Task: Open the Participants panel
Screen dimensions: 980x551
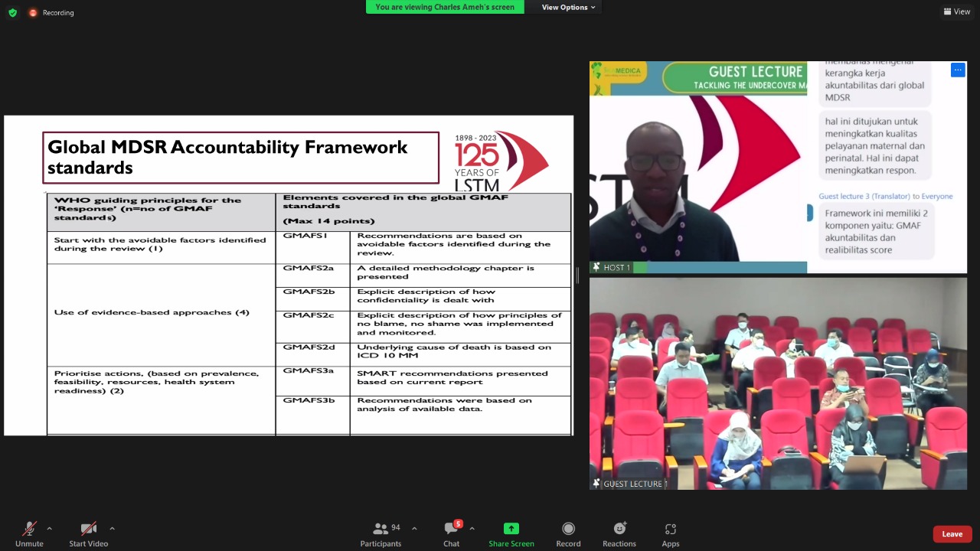Action: [381, 533]
